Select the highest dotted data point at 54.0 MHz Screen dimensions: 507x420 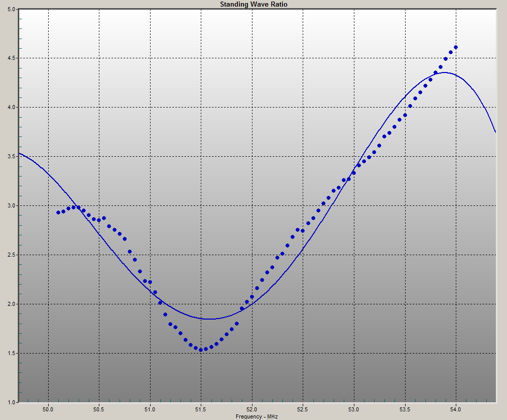[x=456, y=47]
